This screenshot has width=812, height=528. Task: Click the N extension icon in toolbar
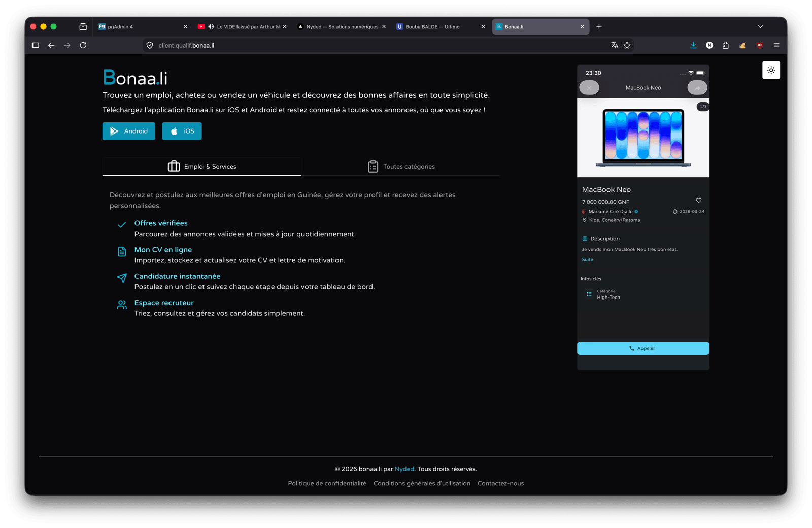709,45
